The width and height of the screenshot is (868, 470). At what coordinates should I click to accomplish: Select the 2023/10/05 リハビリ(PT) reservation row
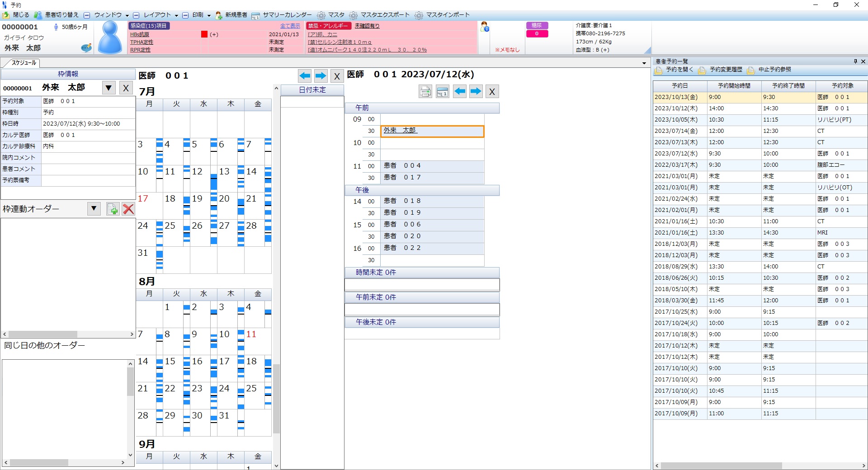pyautogui.click(x=759, y=120)
